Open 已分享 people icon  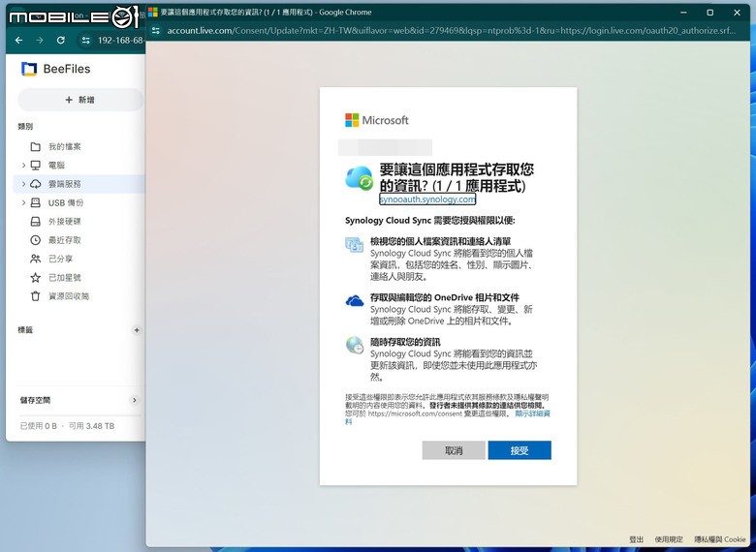point(35,259)
